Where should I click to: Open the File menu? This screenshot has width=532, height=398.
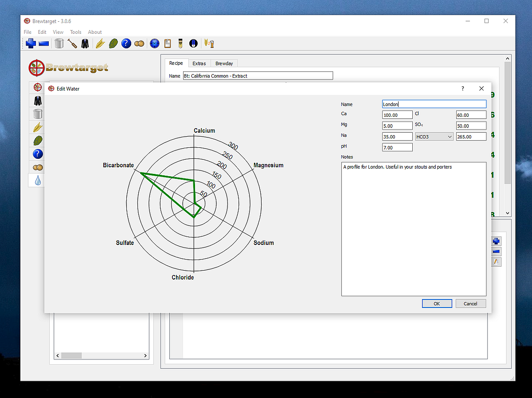point(27,32)
